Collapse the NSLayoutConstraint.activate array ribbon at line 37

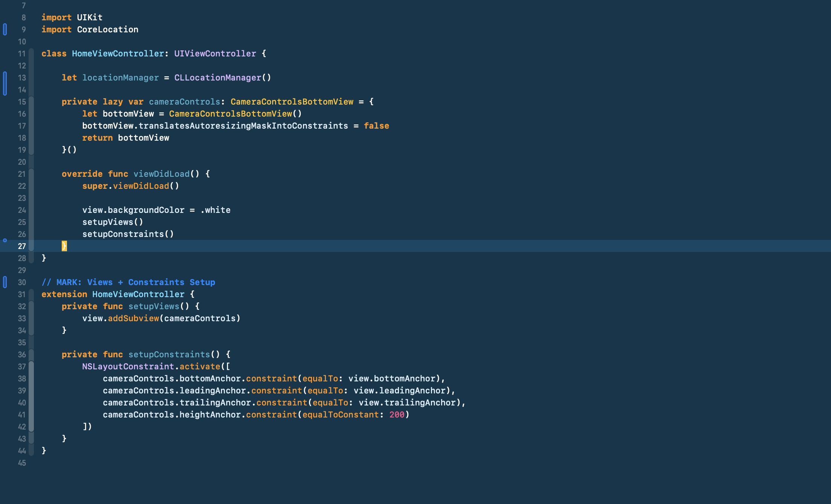coord(32,366)
